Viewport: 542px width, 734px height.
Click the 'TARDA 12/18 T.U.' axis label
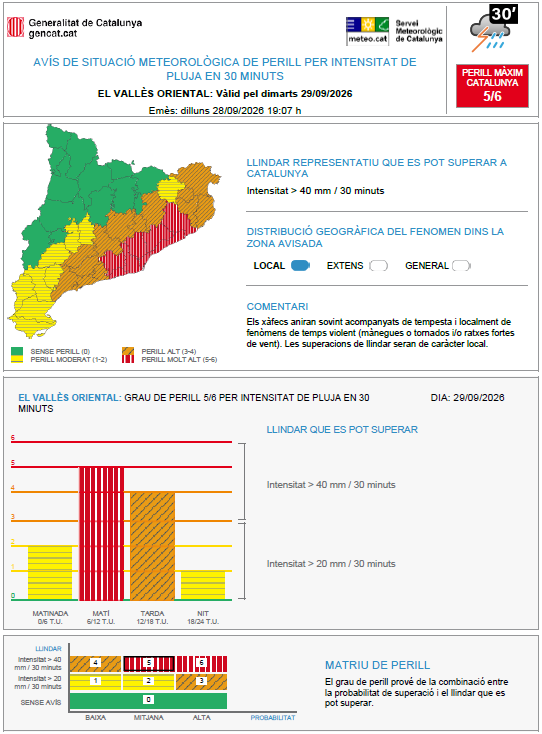[153, 617]
